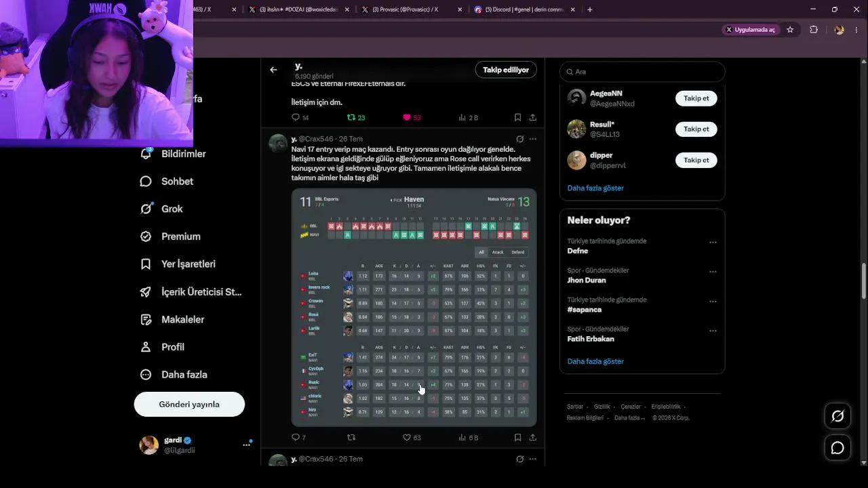Open the Gizlilik footer link
This screenshot has height=488, width=868.
(602, 407)
